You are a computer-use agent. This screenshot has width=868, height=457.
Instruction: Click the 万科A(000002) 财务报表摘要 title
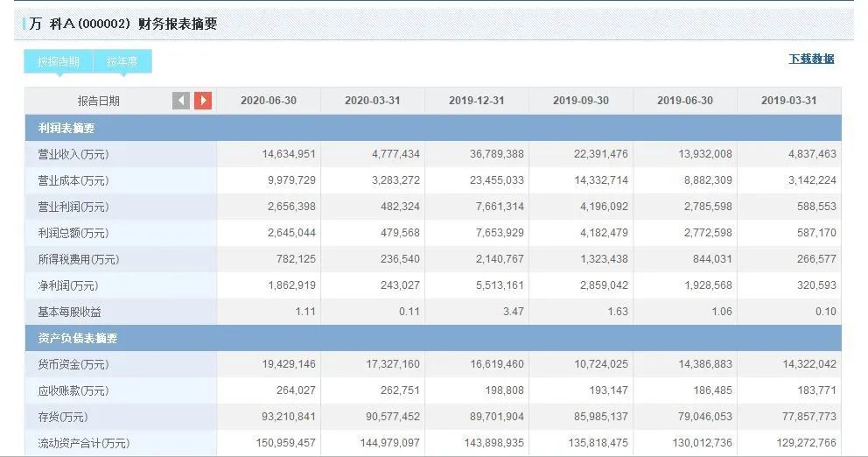(122, 24)
